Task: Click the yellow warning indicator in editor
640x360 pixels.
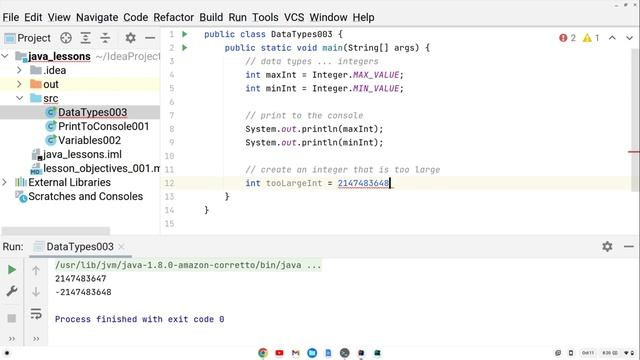Action: 591,38
